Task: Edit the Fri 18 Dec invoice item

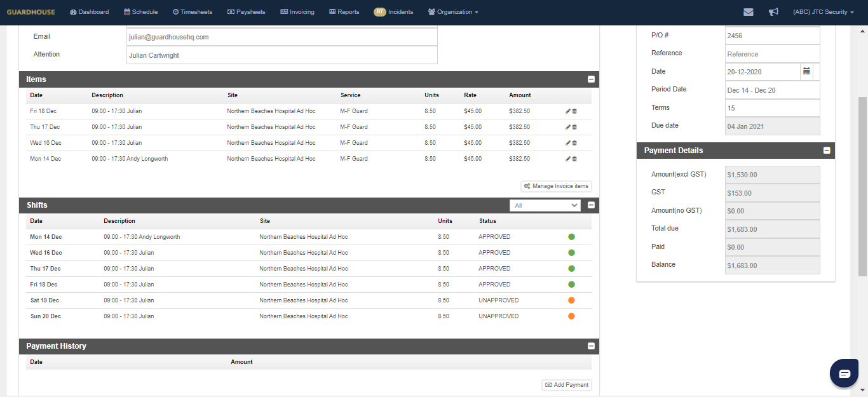Action: tap(568, 111)
